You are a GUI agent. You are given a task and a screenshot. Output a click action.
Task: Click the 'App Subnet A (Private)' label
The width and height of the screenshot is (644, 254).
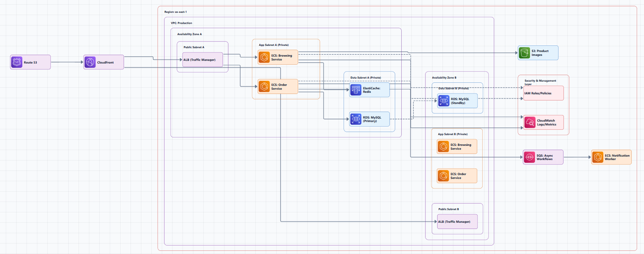274,45
